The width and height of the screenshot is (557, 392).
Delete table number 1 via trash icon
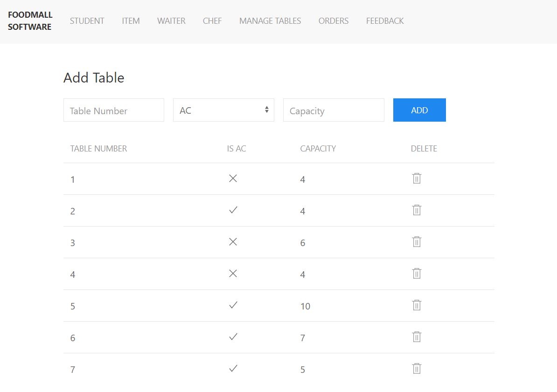[x=417, y=178]
